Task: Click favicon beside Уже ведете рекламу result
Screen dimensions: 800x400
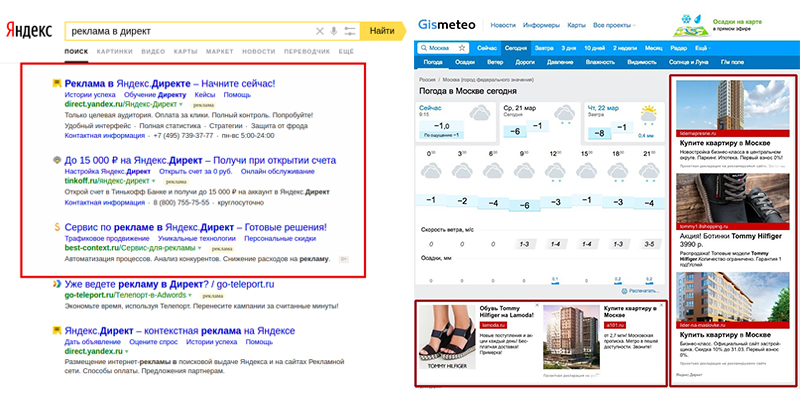Action: (x=57, y=284)
